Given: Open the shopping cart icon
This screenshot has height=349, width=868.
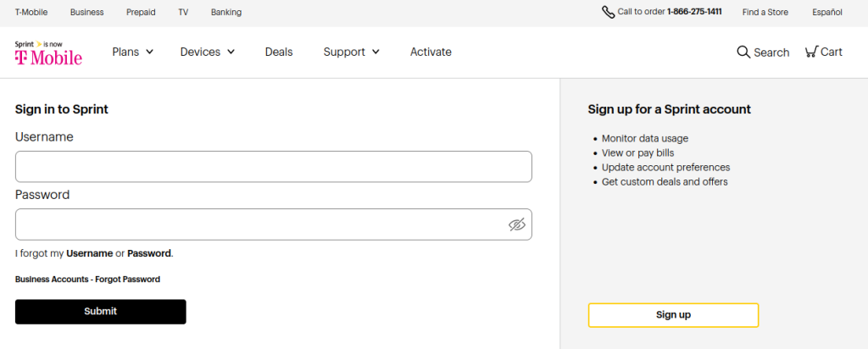Looking at the screenshot, I should tap(811, 52).
